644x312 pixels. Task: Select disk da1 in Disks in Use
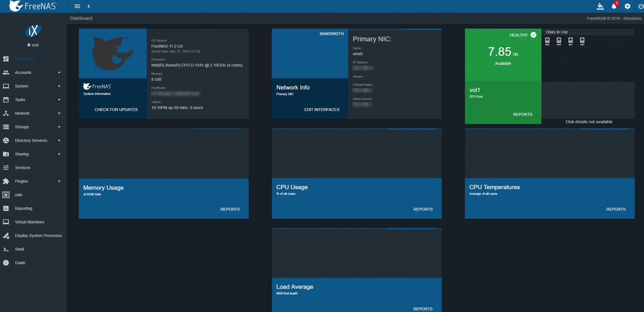pos(571,41)
